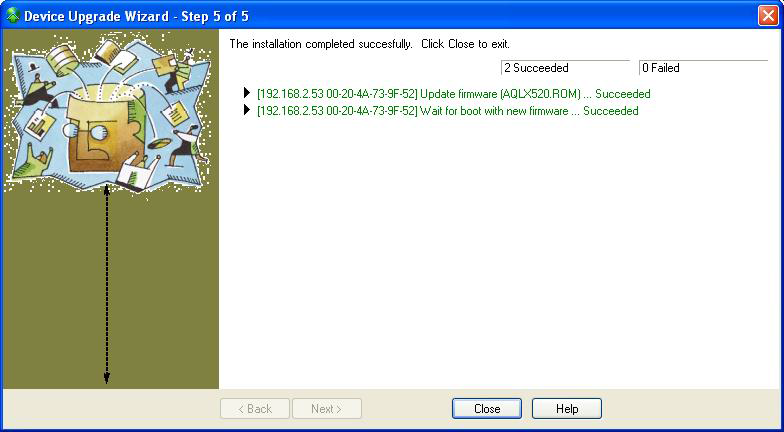
Task: Expand the Update firmware result triangle
Action: [x=246, y=93]
